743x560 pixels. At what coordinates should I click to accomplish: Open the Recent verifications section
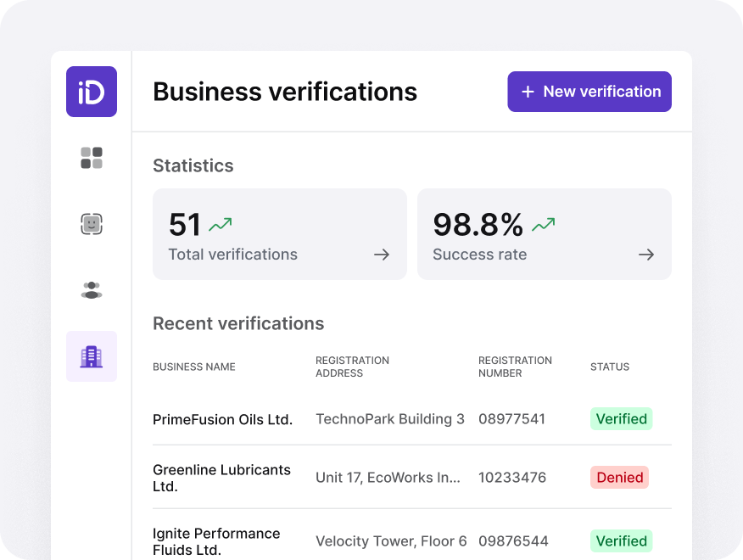pos(237,323)
